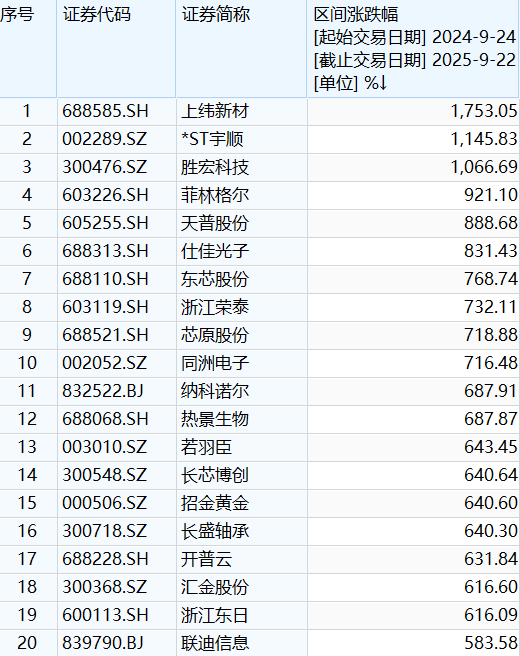Select stock name *ST宇顺

pos(212,139)
